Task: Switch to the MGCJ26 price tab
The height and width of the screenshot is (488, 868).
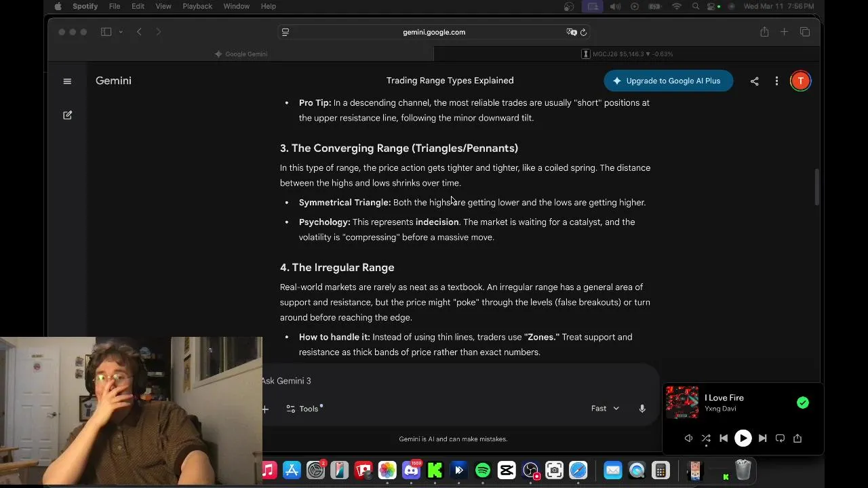Action: click(627, 54)
